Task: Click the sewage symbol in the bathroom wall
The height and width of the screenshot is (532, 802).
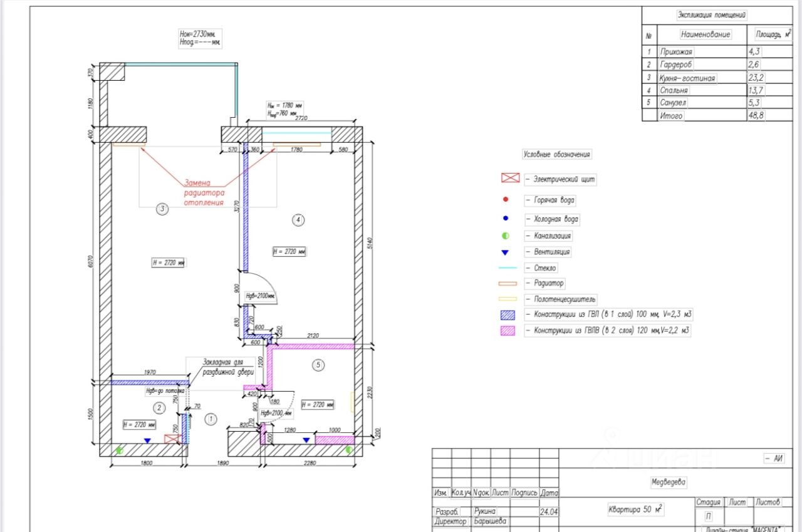Action: [x=350, y=449]
